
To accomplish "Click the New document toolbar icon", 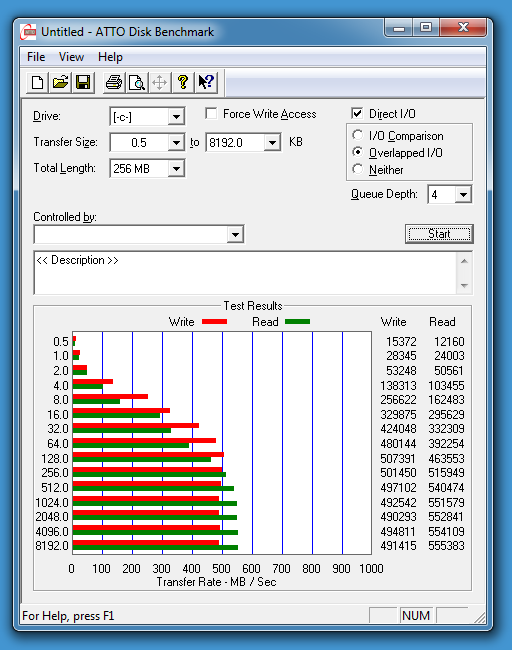I will (38, 82).
